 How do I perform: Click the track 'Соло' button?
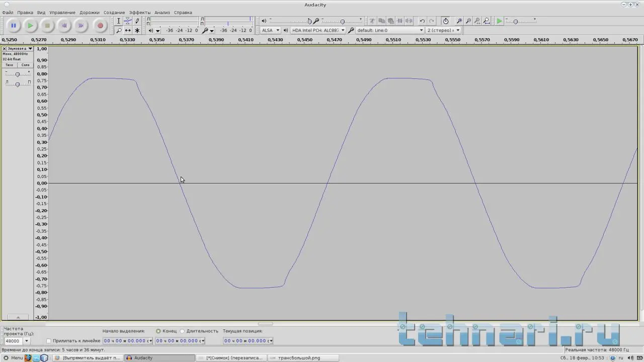point(25,65)
